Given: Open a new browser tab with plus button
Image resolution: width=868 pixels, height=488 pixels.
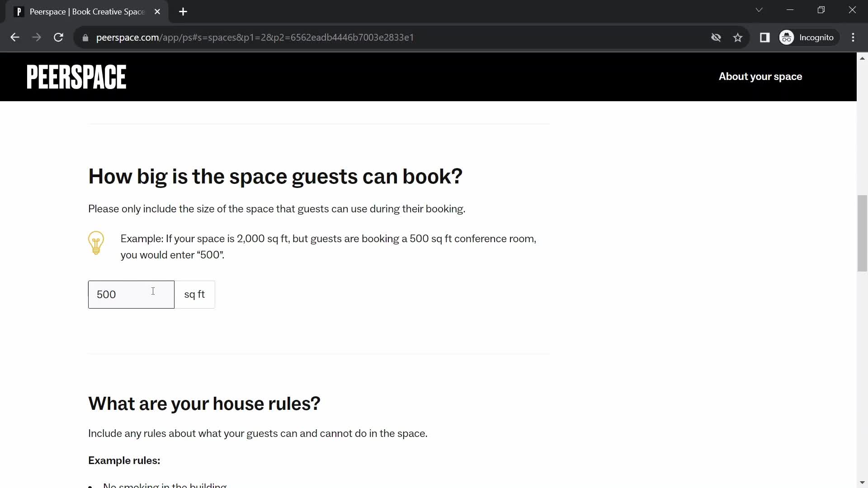Looking at the screenshot, I should pos(183,12).
